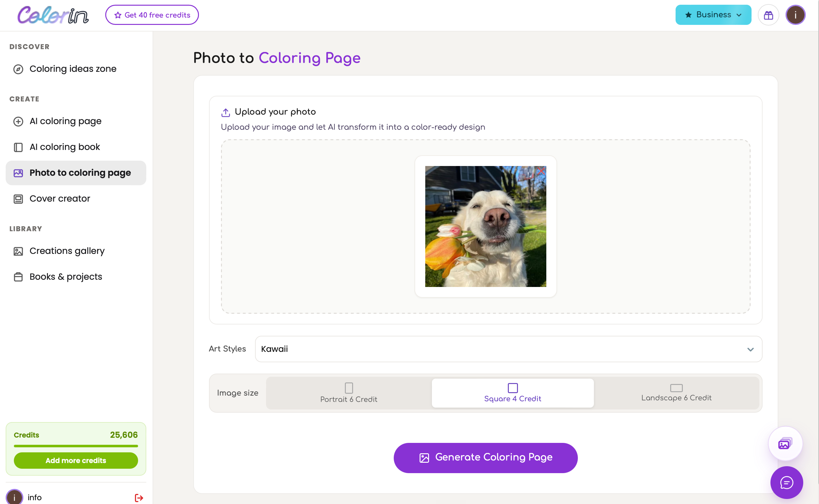The image size is (819, 504).
Task: Select Landscape 6 Credit image size
Action: pos(676,393)
